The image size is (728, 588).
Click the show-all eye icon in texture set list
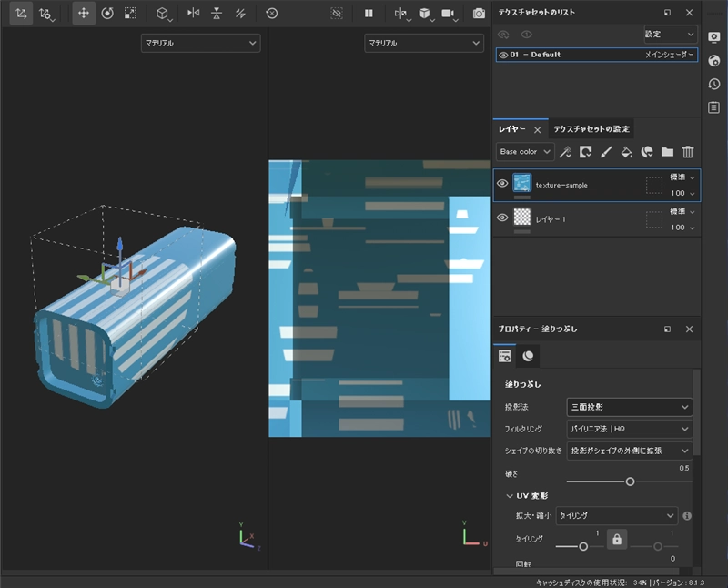tap(526, 35)
